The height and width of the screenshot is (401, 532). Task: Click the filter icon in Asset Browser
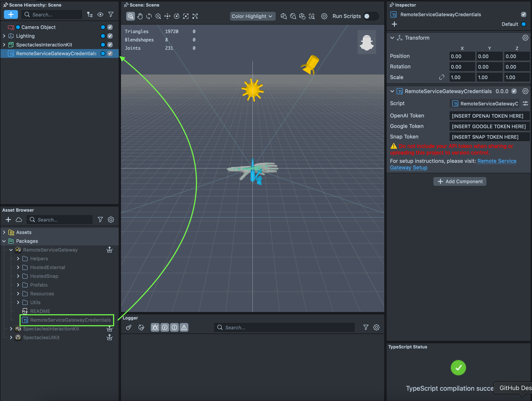pos(100,220)
